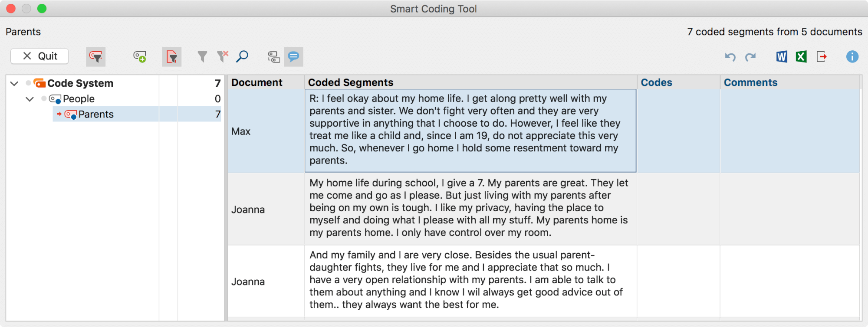
Task: Sort by the Codes column header
Action: pos(656,82)
